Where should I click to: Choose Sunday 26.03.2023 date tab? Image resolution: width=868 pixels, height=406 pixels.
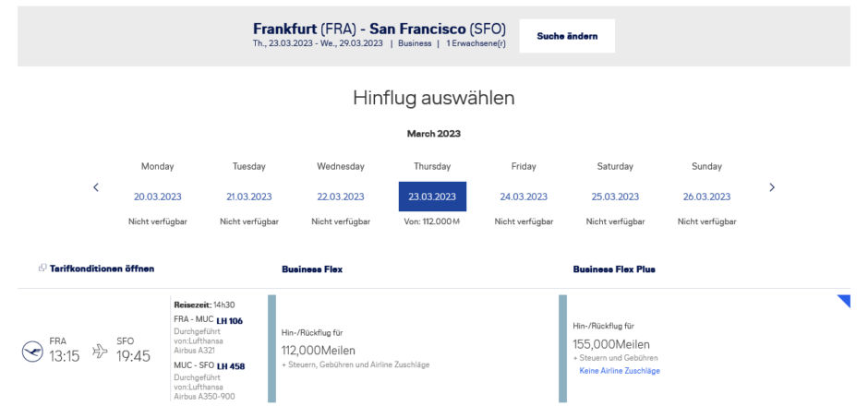pos(706,197)
